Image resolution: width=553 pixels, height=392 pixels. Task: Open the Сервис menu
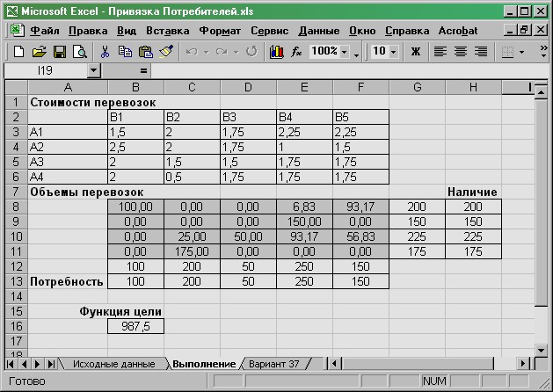269,31
